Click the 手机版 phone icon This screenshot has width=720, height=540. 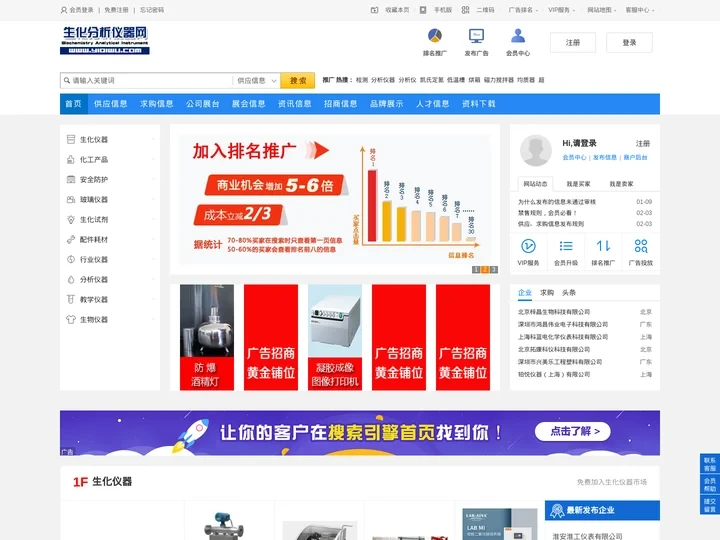pyautogui.click(x=423, y=10)
